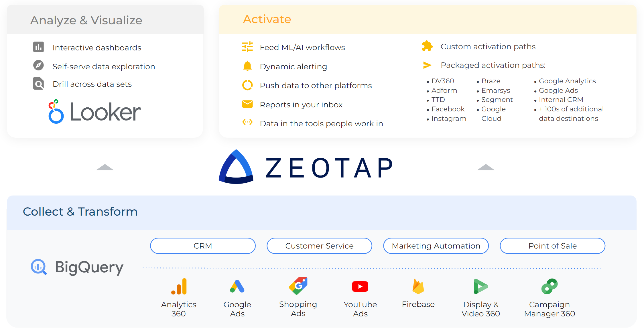This screenshot has width=644, height=333.
Task: Click the YouTube Ads label
Action: 360,309
